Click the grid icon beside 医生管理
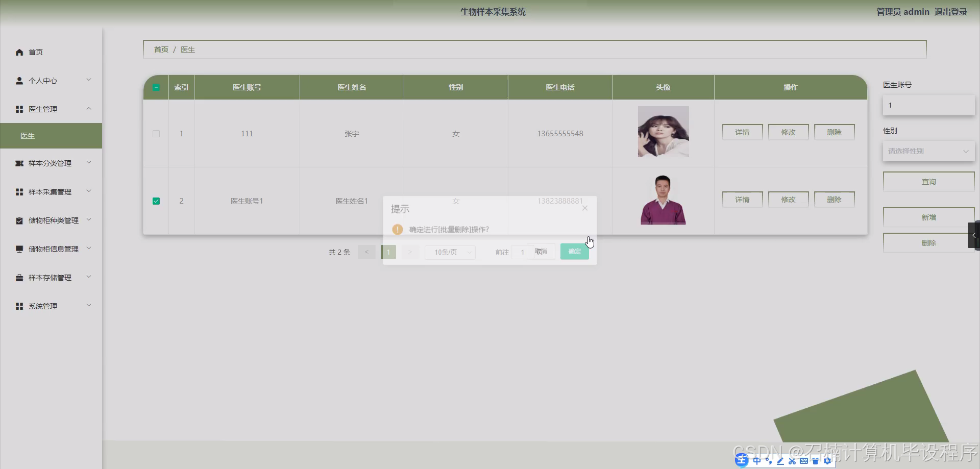 tap(19, 109)
